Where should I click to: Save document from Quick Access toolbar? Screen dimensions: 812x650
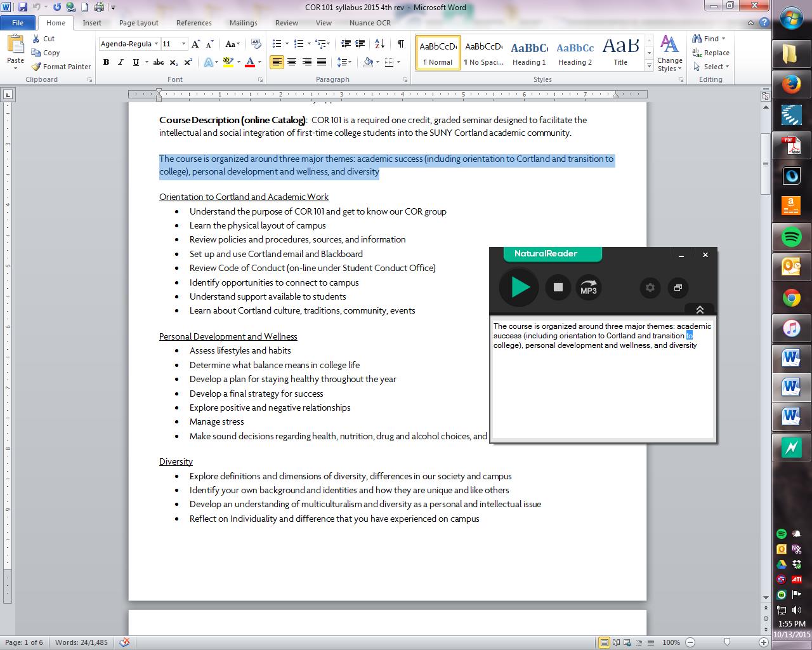pyautogui.click(x=23, y=8)
